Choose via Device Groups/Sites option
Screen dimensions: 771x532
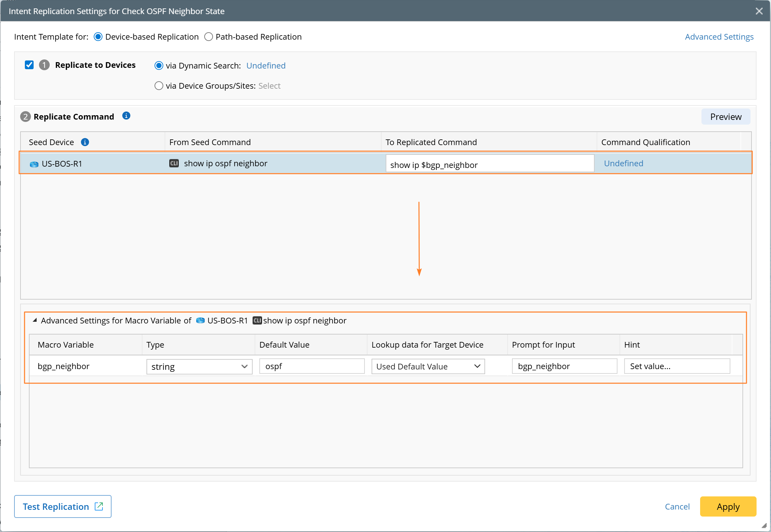tap(159, 86)
